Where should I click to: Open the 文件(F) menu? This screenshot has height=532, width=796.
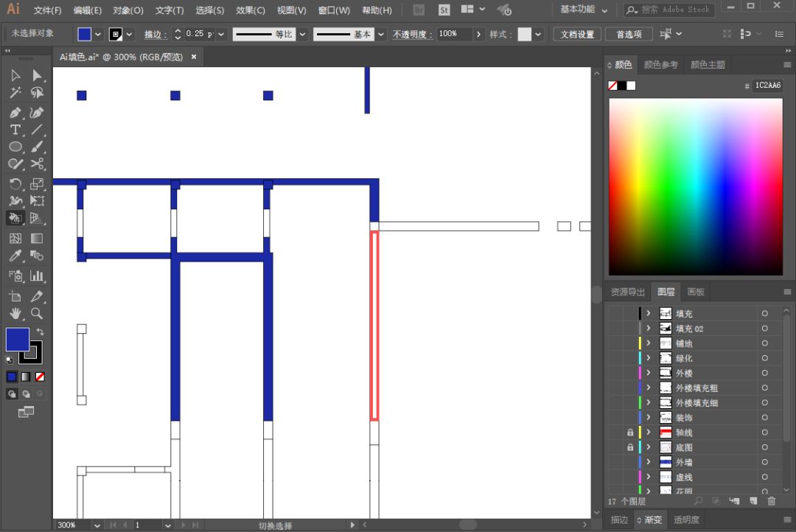click(47, 10)
